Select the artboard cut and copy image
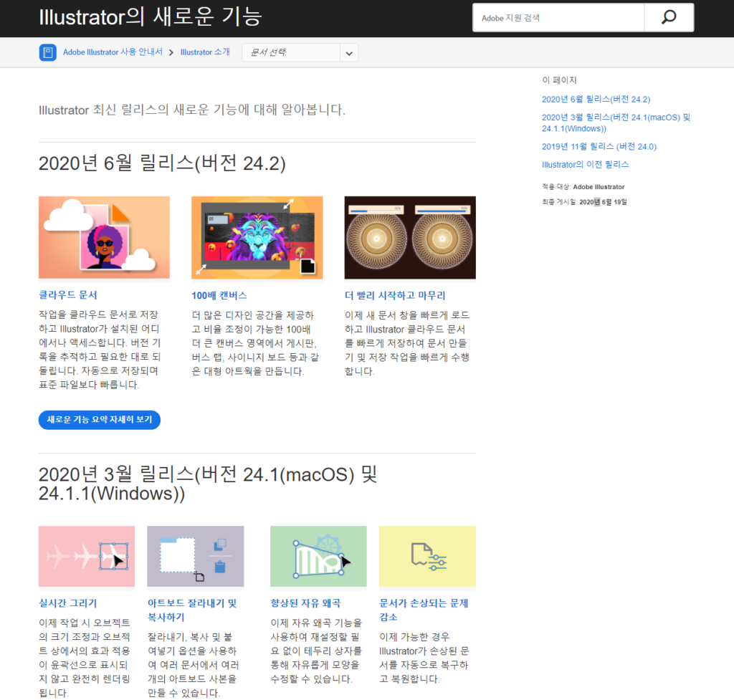 [195, 557]
